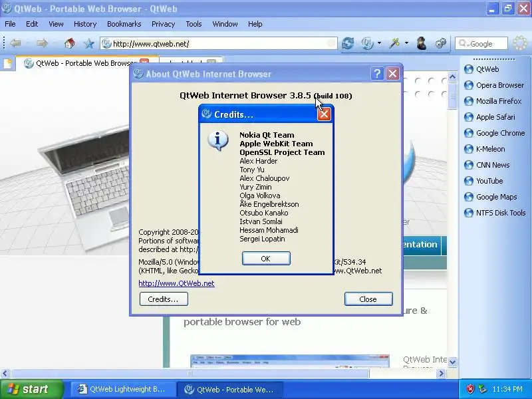Click the NTFS Disk Tools bookmark globe icon

tap(469, 213)
